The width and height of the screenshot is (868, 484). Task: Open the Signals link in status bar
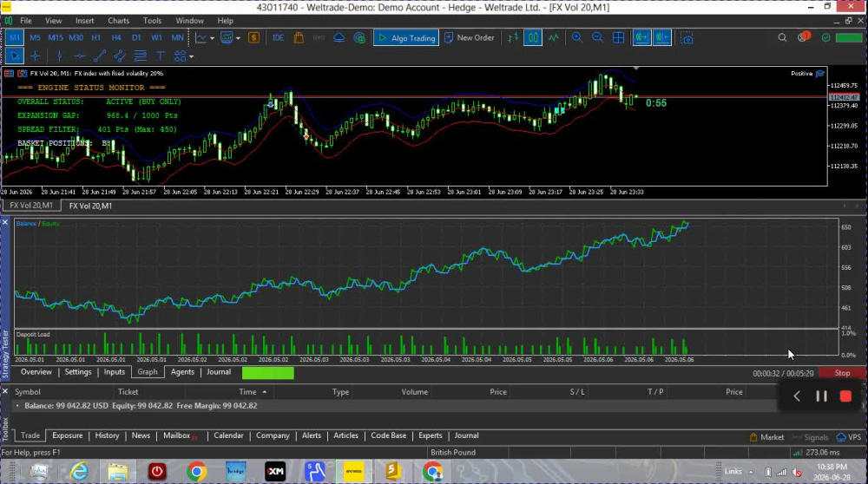click(x=810, y=437)
